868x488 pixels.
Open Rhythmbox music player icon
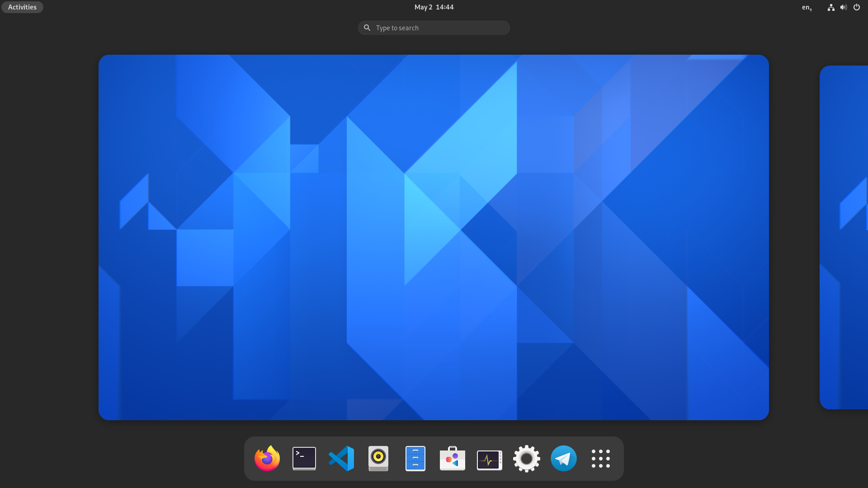point(378,459)
